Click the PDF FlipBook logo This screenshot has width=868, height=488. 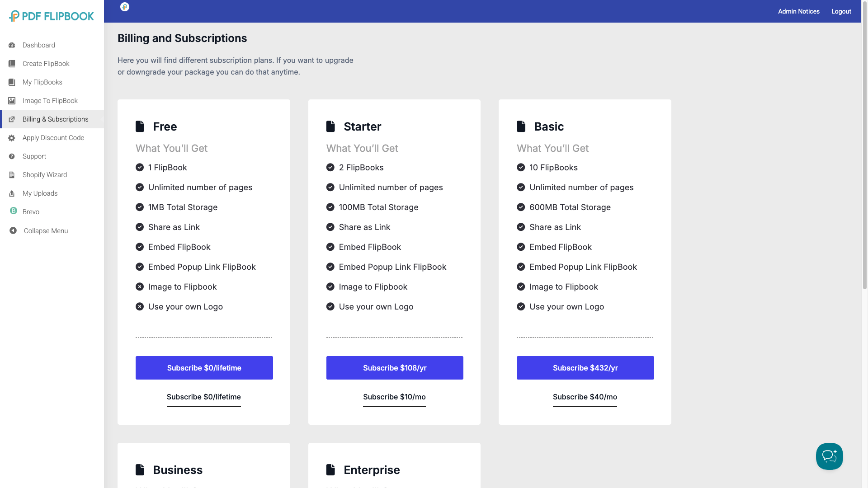coord(52,16)
